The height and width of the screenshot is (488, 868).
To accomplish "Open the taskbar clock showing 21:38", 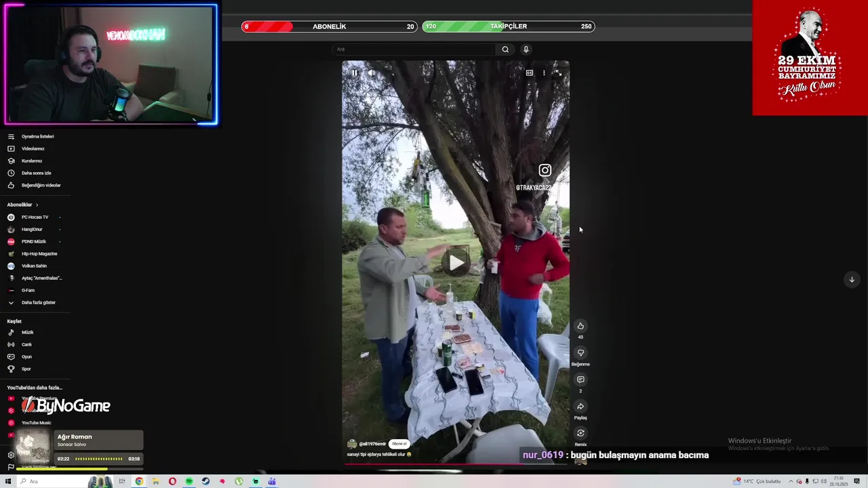I will pyautogui.click(x=840, y=481).
